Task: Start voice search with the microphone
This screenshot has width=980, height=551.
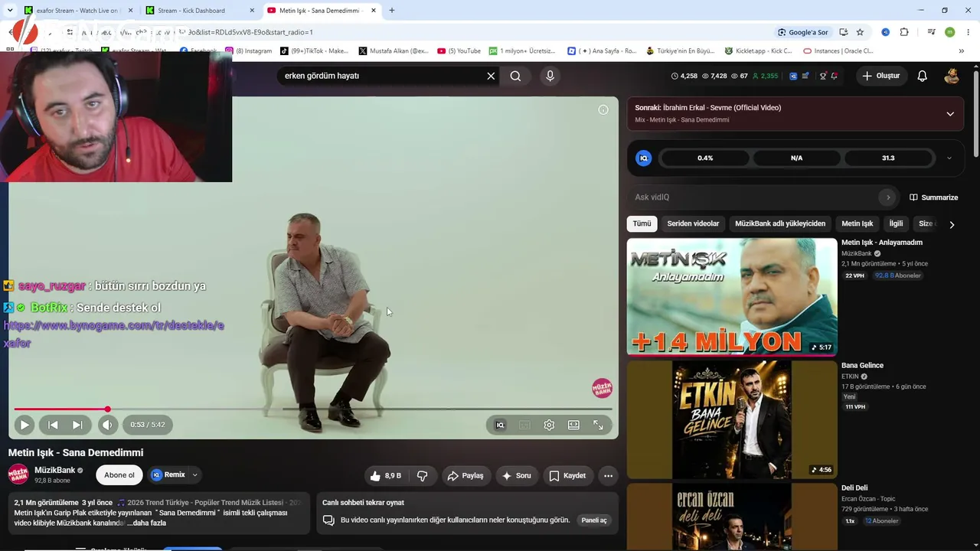Action: click(550, 76)
